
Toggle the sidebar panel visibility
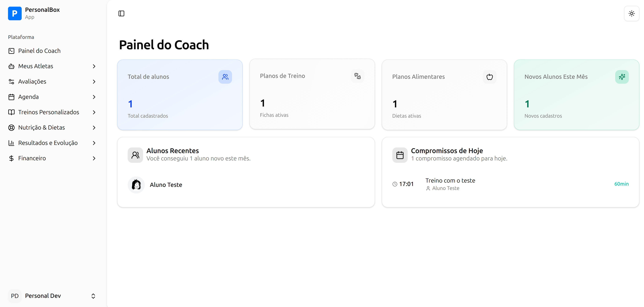point(121,13)
